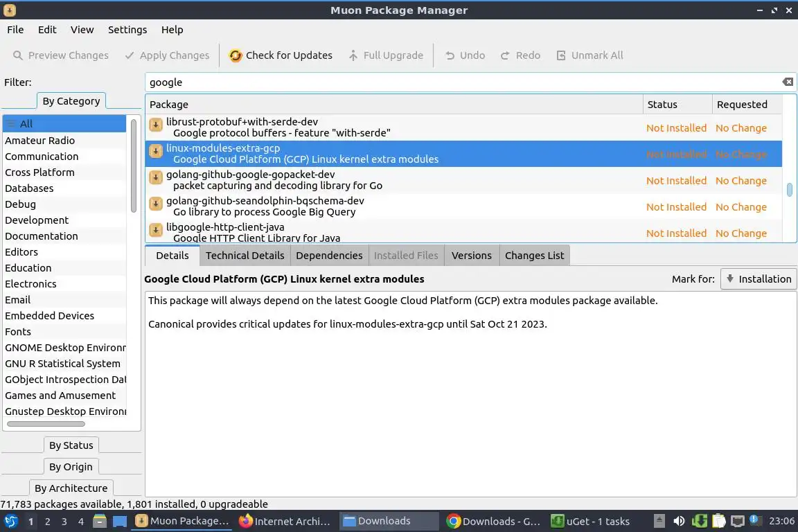The height and width of the screenshot is (532, 798).
Task: Click linux-modules-extra-gcp package icon
Action: [156, 151]
